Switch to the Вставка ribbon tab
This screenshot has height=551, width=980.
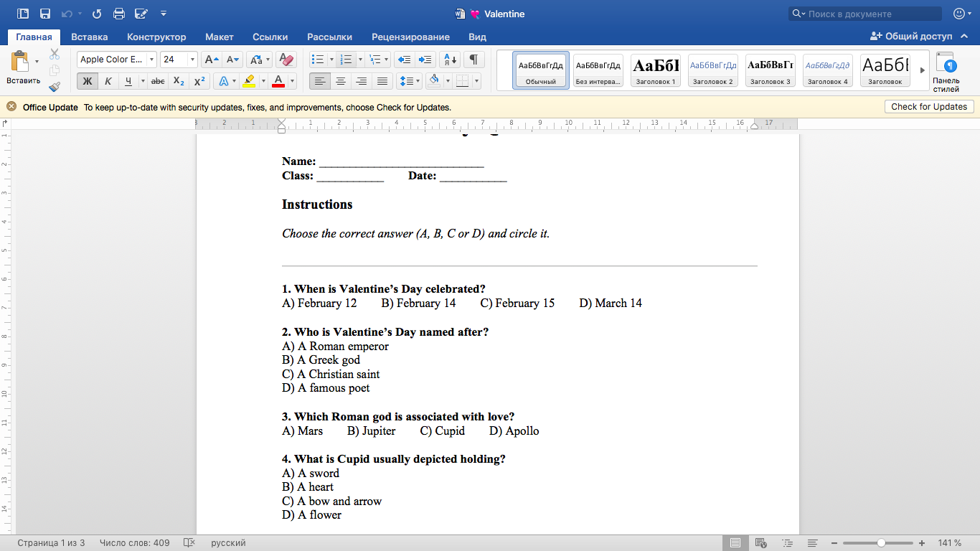89,37
